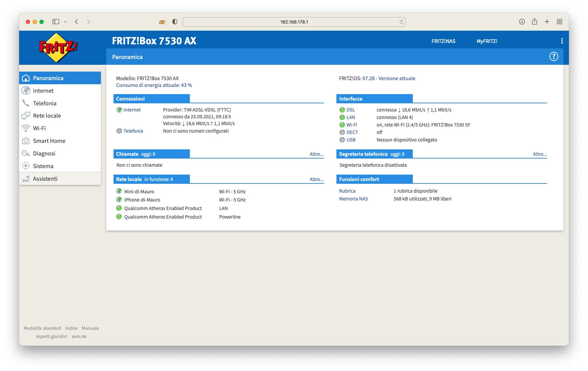Reload the page with refresh icon
This screenshot has width=588, height=371.
401,22
